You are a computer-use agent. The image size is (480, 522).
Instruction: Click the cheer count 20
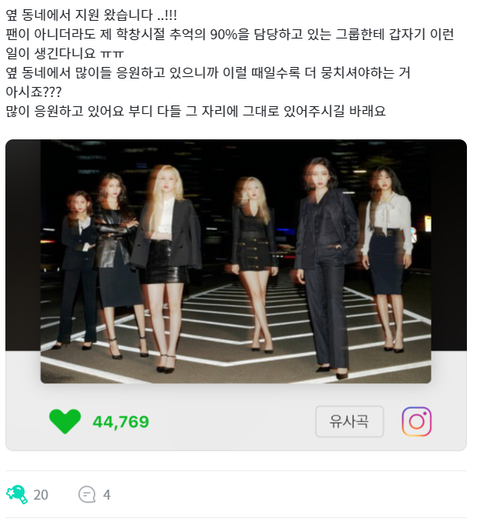pyautogui.click(x=41, y=495)
